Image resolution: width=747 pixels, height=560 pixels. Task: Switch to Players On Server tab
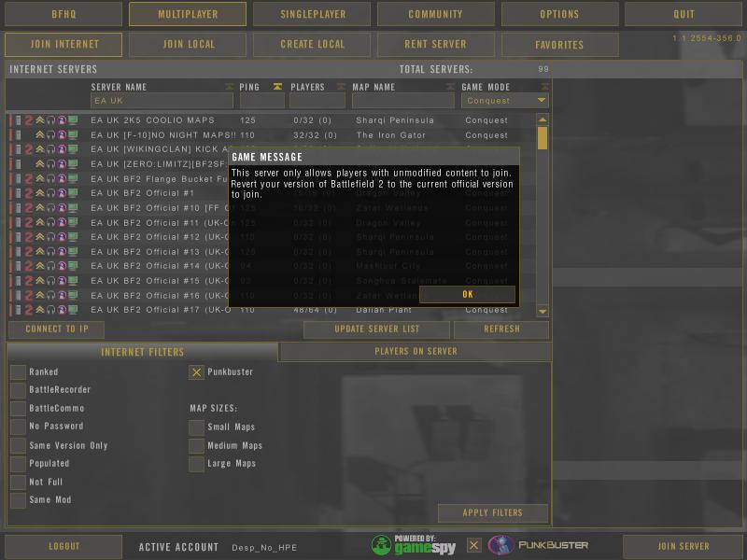(416, 352)
